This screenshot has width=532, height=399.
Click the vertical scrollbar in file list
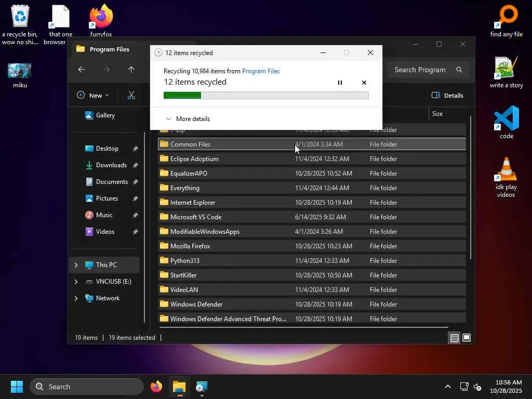[471, 188]
